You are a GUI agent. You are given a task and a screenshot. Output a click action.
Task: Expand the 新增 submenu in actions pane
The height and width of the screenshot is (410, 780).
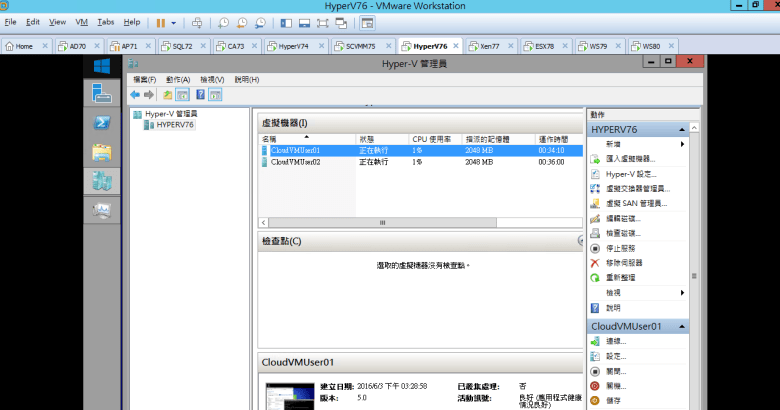682,144
